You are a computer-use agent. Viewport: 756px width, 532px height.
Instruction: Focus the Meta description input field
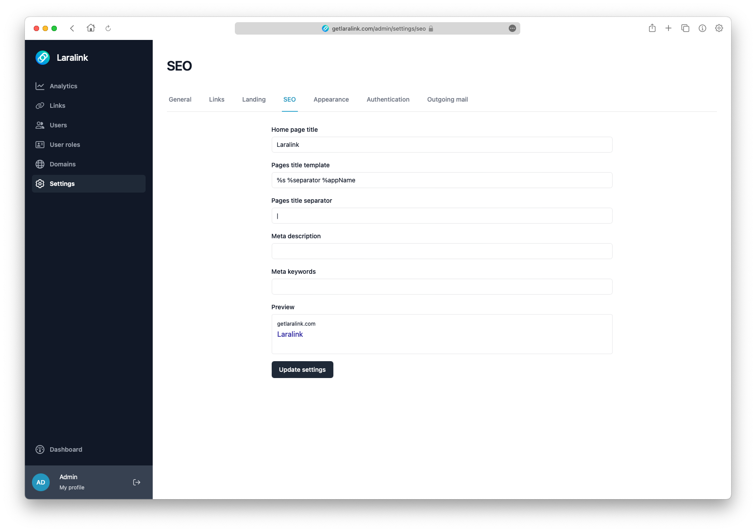pos(442,251)
